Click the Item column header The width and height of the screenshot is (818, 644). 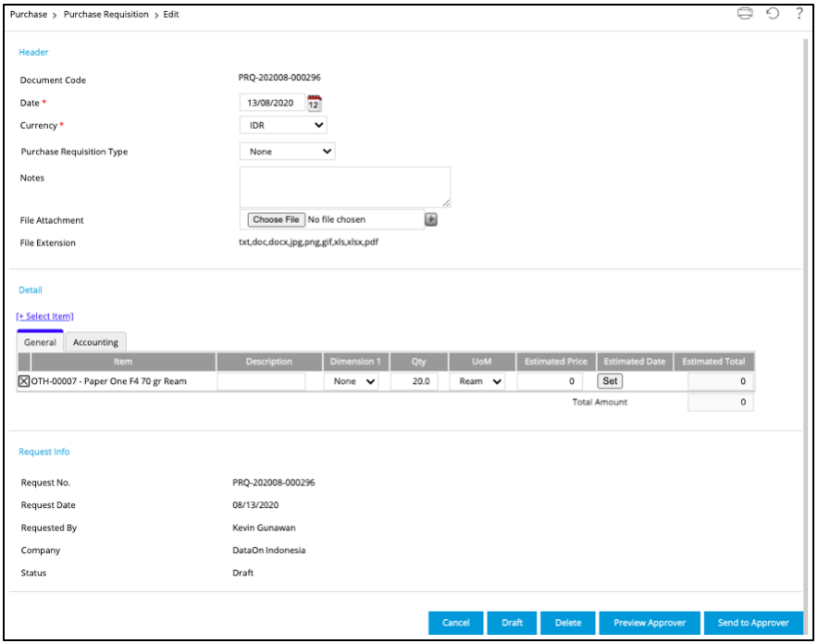(123, 362)
